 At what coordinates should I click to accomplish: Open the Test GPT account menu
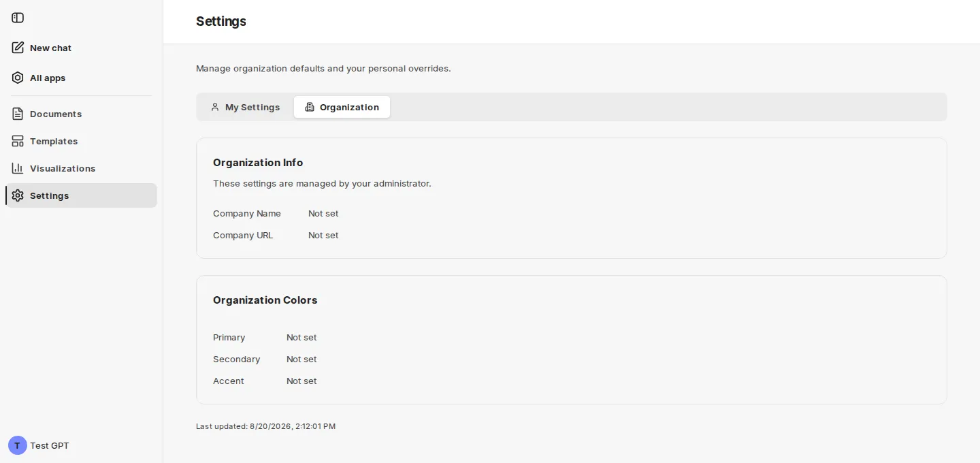39,445
